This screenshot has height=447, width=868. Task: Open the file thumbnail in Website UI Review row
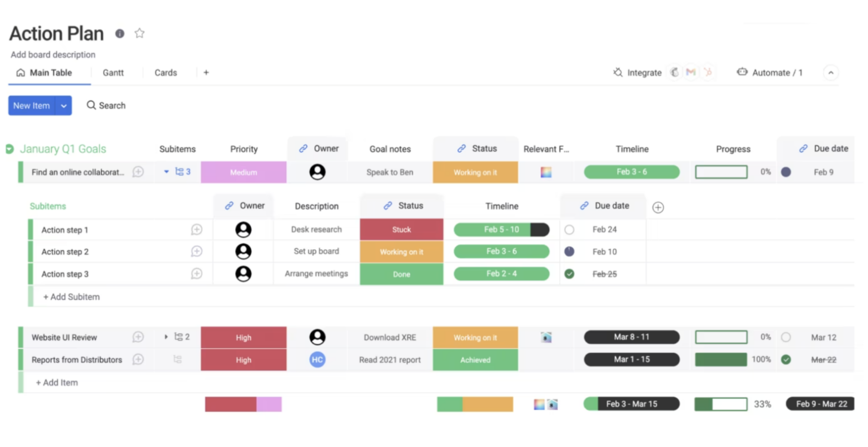tap(546, 337)
